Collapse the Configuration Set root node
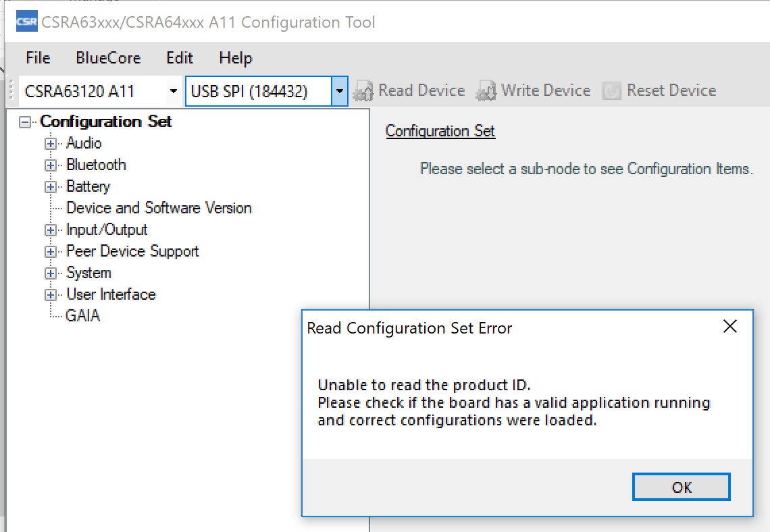Viewport: 770px width, 532px height. point(25,122)
